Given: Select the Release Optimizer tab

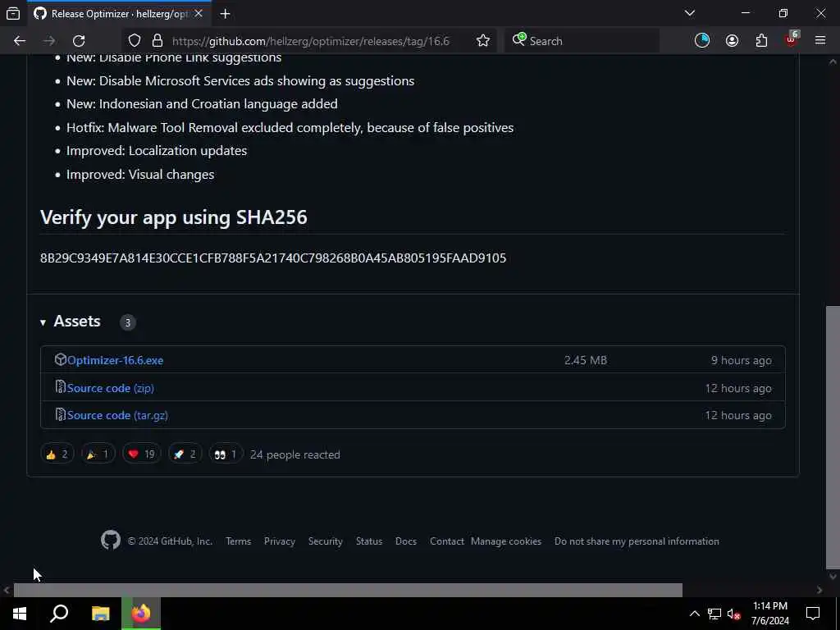Looking at the screenshot, I should click(x=120, y=13).
